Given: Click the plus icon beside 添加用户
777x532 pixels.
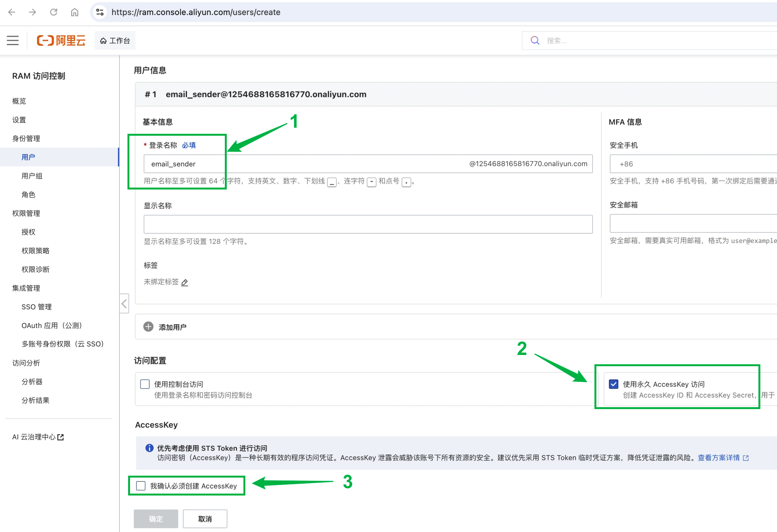Looking at the screenshot, I should (148, 326).
